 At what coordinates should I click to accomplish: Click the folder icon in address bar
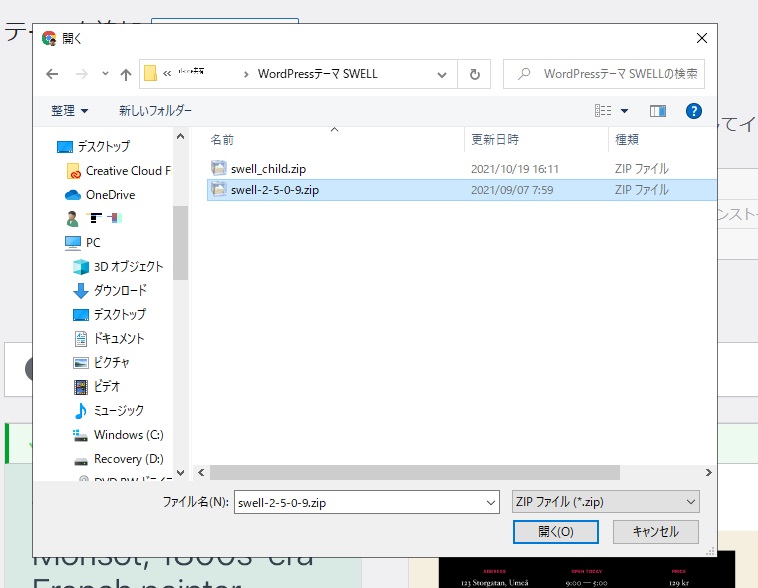[150, 74]
